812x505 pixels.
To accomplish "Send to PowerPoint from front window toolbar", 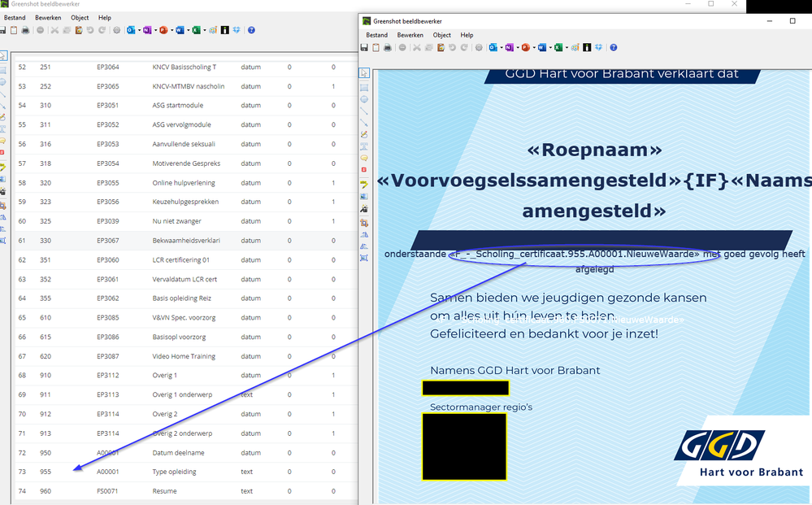I will click(x=525, y=48).
